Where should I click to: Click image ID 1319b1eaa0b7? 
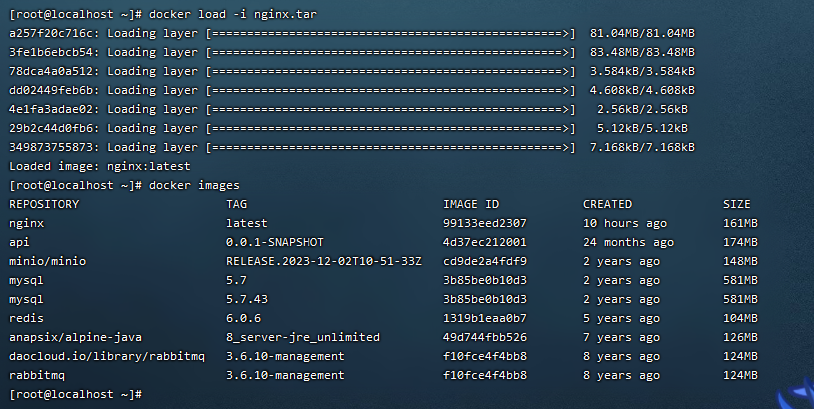[485, 318]
